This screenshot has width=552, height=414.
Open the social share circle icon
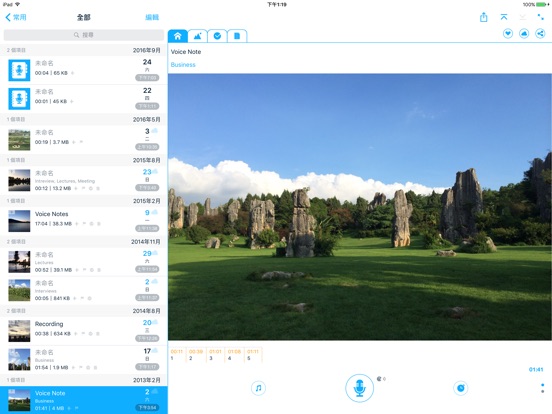540,34
